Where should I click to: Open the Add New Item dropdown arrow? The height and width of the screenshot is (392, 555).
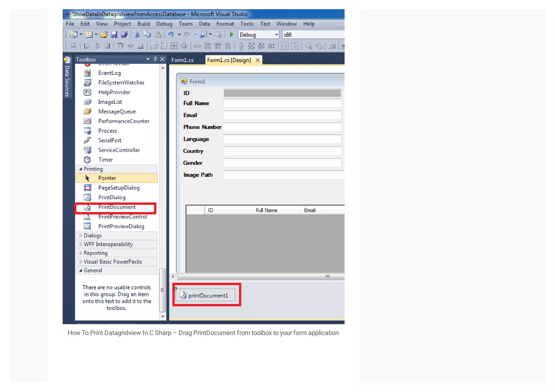click(96, 35)
